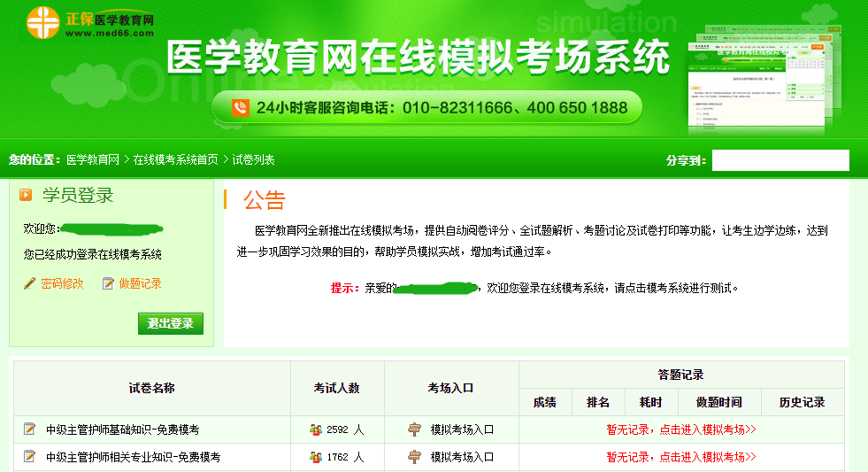
Task: Click the people icon beside 2592 人
Action: click(x=316, y=430)
